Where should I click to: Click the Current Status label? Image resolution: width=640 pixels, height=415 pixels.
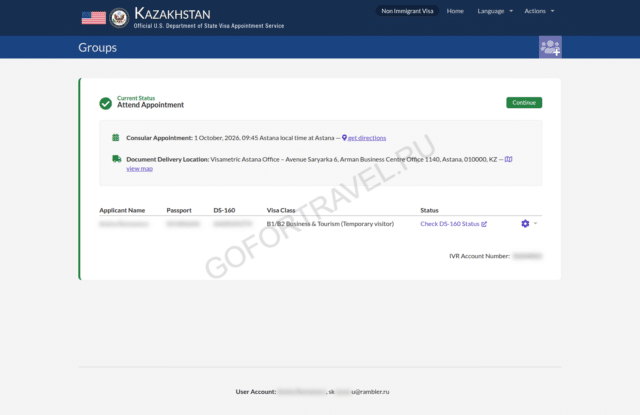(x=136, y=98)
